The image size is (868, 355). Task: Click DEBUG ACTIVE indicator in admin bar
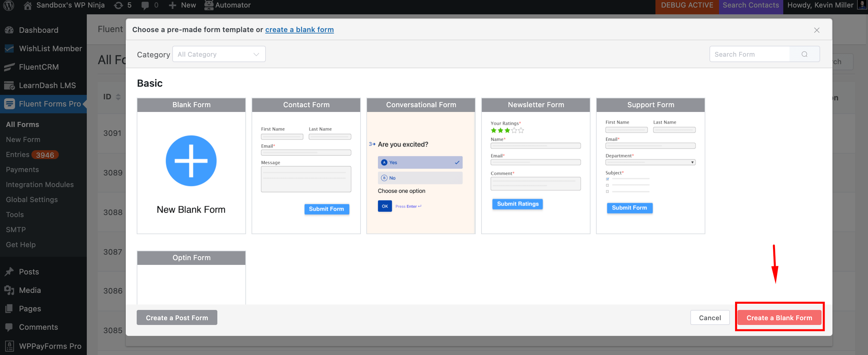pos(687,5)
